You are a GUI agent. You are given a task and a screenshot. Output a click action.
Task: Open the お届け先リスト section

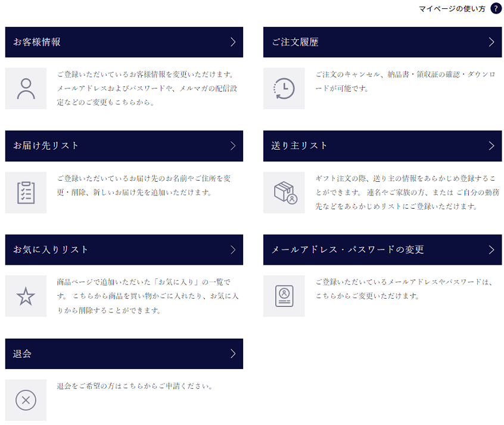124,146
